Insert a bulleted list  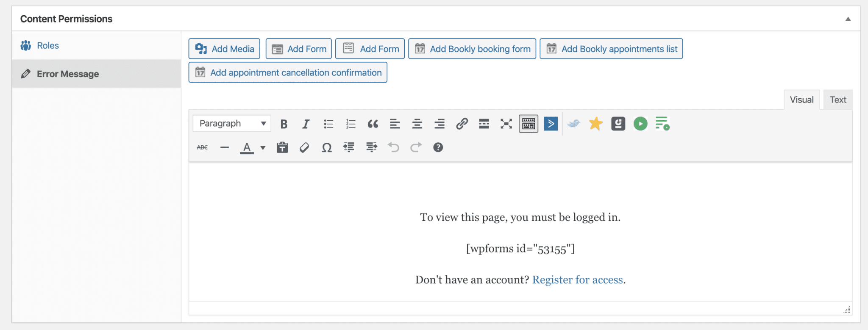(328, 124)
